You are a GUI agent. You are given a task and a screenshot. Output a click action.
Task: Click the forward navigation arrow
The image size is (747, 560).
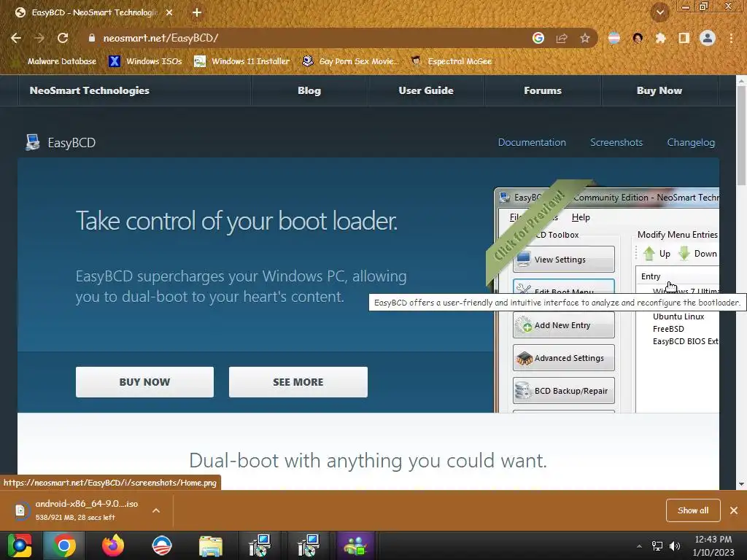39,38
